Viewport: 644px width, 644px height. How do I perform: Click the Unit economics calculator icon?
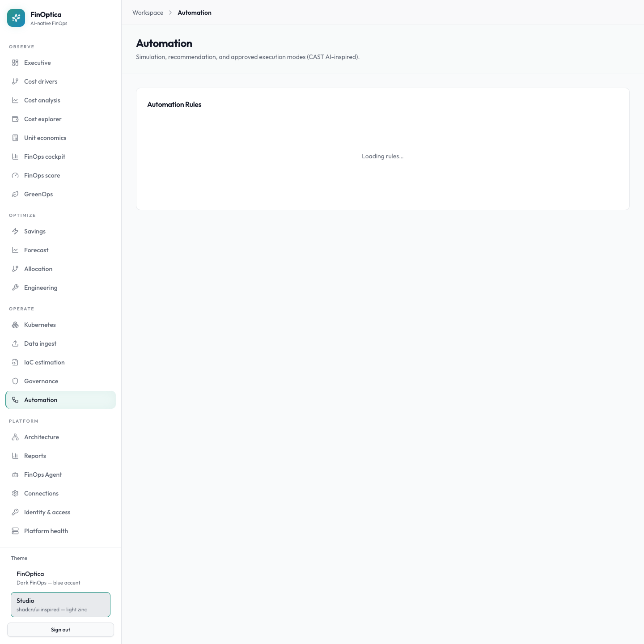tap(15, 138)
